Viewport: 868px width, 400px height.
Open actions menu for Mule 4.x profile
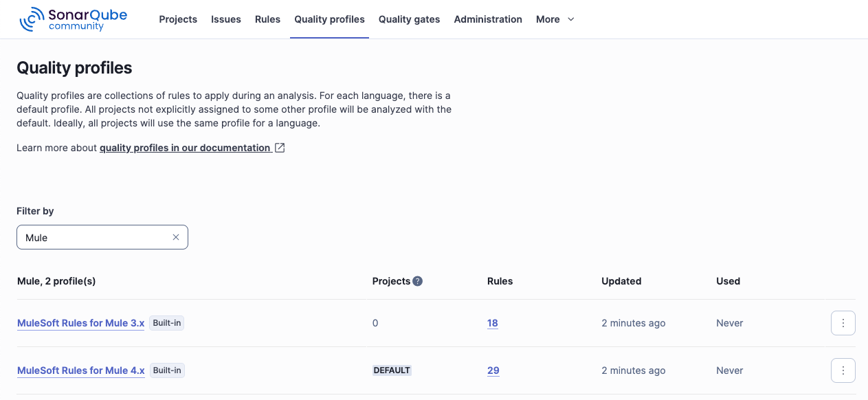(x=843, y=370)
